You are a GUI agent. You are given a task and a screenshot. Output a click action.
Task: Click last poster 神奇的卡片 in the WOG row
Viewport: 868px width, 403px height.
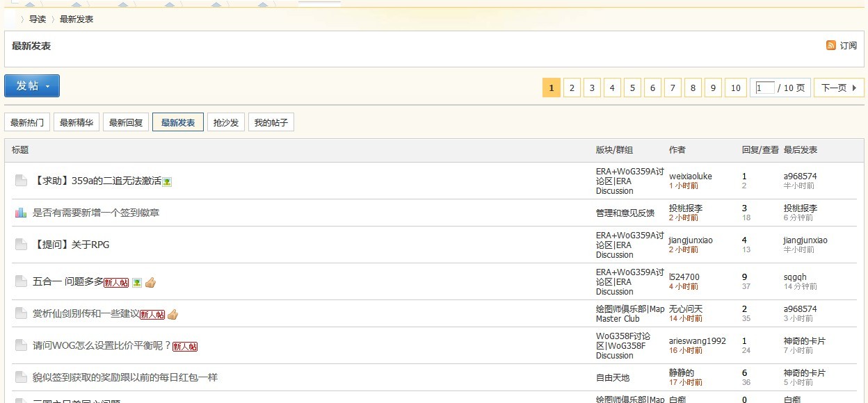pyautogui.click(x=805, y=341)
